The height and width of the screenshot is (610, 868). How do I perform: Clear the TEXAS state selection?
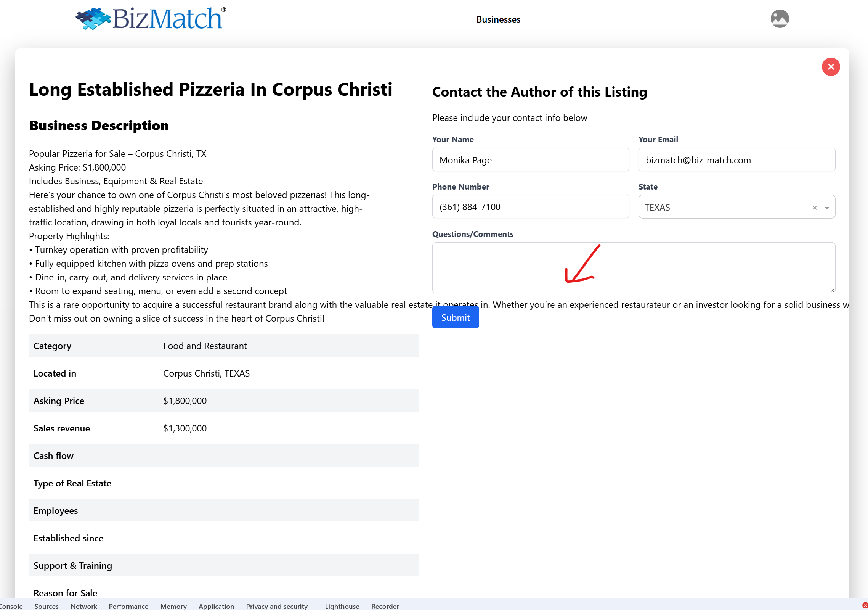coord(815,208)
